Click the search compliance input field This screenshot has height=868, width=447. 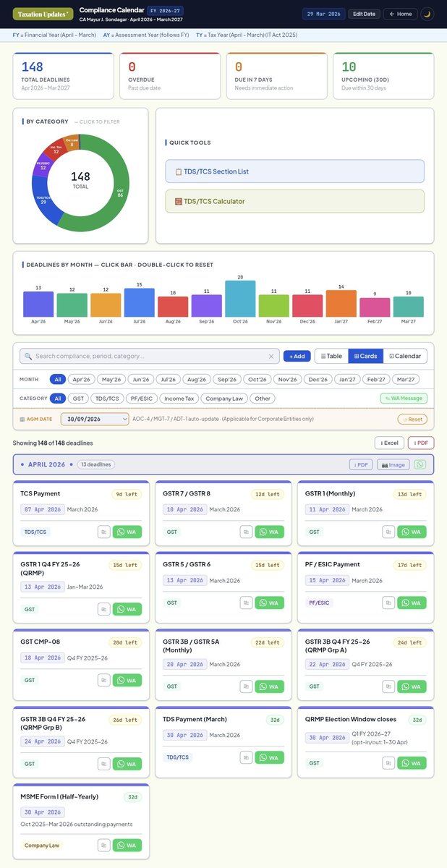tap(150, 356)
